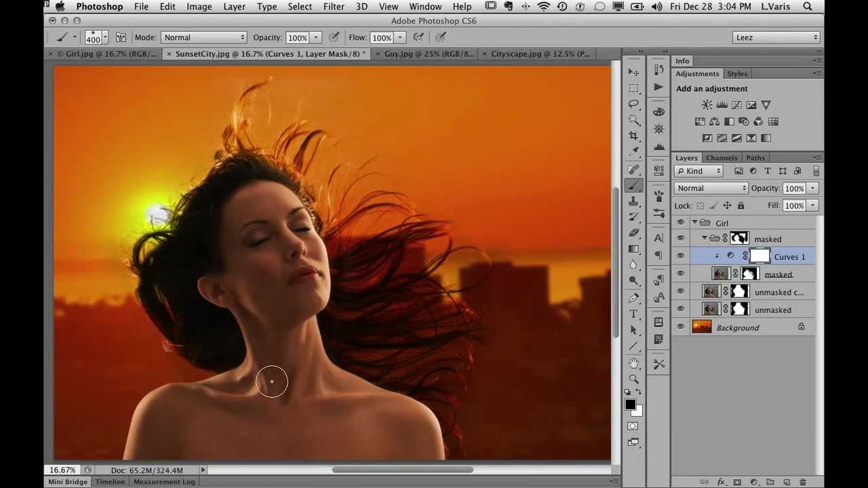This screenshot has width=868, height=488.
Task: Select the Eraser tool
Action: point(633,233)
